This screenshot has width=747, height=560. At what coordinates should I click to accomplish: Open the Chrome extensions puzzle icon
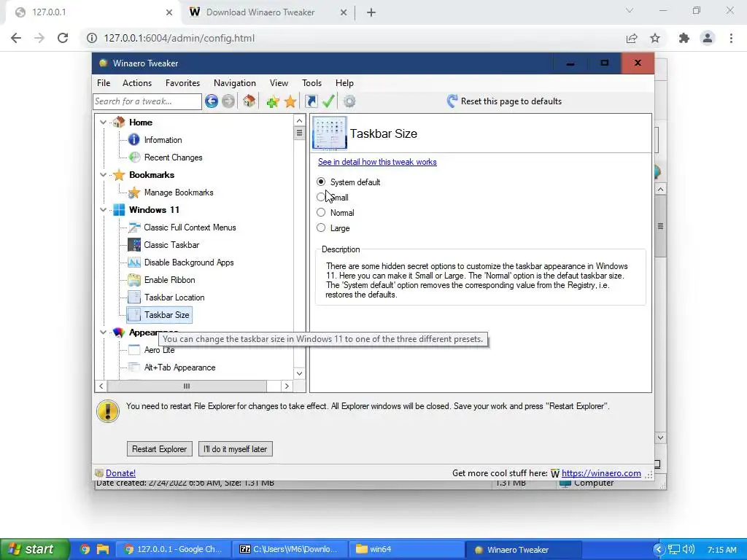[x=684, y=38]
